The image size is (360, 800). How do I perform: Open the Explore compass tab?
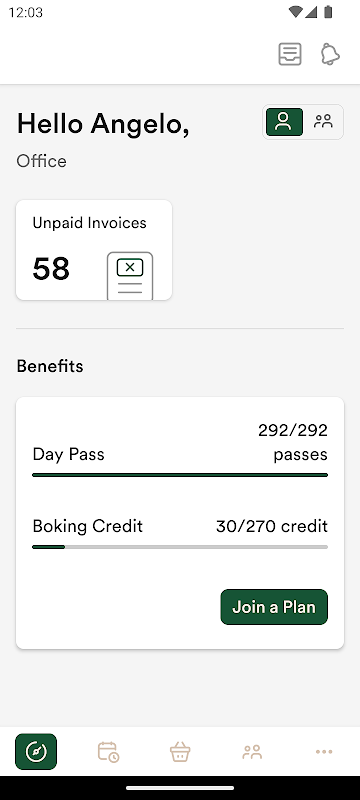(36, 752)
